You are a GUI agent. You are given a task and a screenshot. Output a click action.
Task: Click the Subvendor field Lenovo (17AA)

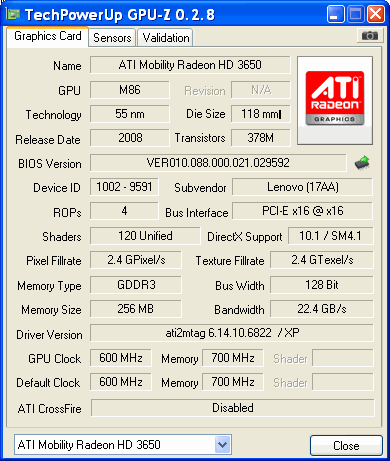click(302, 187)
